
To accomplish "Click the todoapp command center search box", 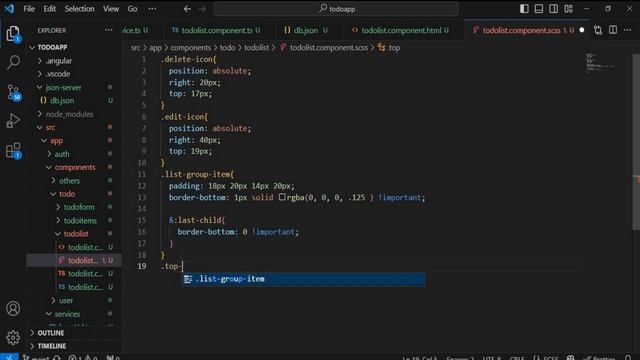I will (x=336, y=9).
